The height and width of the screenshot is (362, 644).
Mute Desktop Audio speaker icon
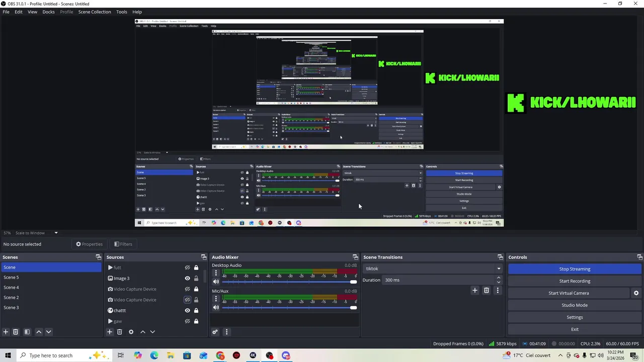tap(216, 282)
